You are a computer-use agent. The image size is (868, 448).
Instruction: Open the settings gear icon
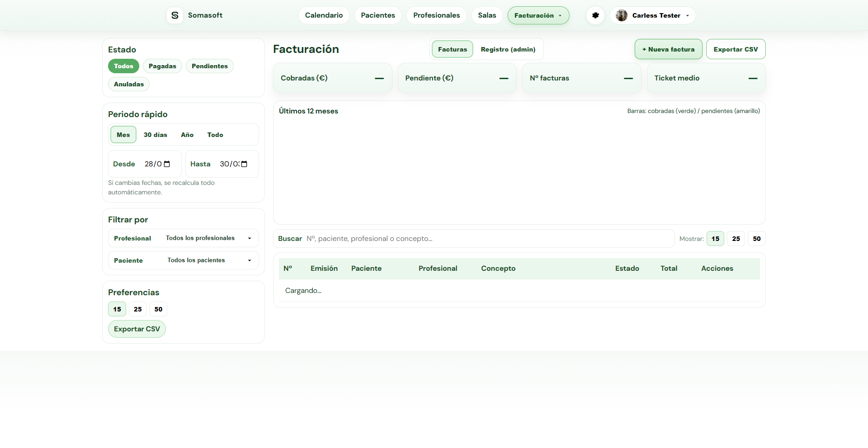[x=595, y=15]
